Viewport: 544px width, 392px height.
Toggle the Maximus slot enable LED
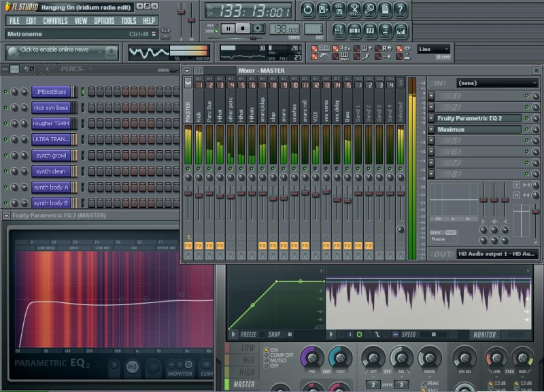[x=526, y=129]
